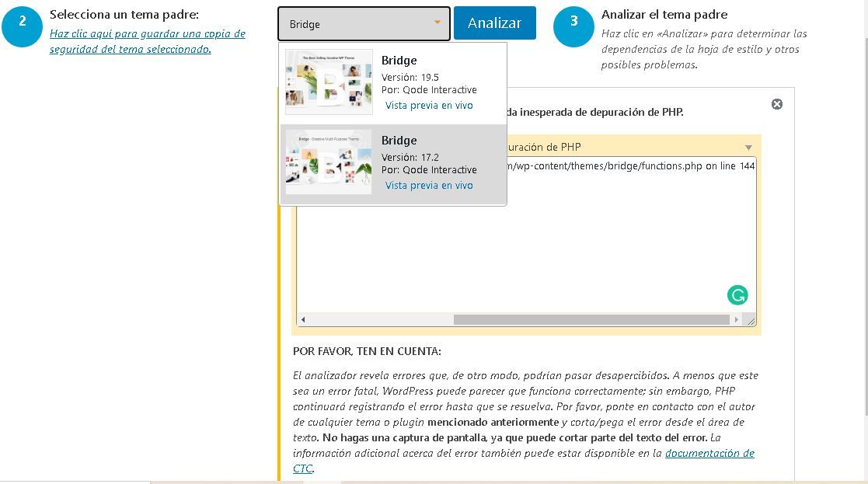The image size is (868, 484).
Task: Click "Por: Qode Interactive" under Bridge 19.5
Action: coord(429,89)
